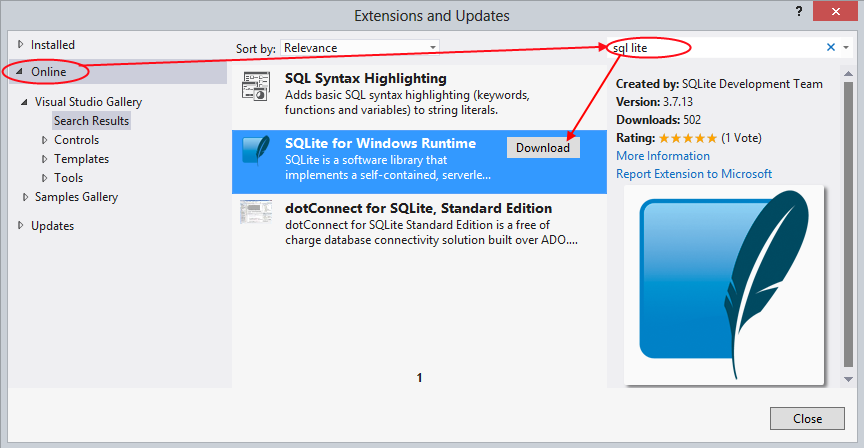The width and height of the screenshot is (864, 448).
Task: Expand the Installed category
Action: coord(20,45)
